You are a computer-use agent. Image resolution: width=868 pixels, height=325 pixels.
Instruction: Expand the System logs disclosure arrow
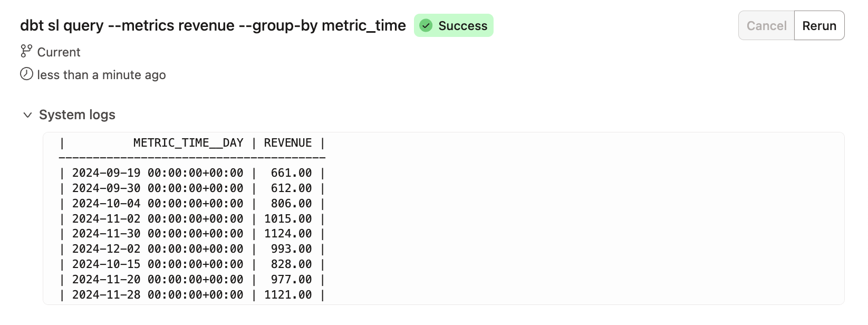click(28, 114)
